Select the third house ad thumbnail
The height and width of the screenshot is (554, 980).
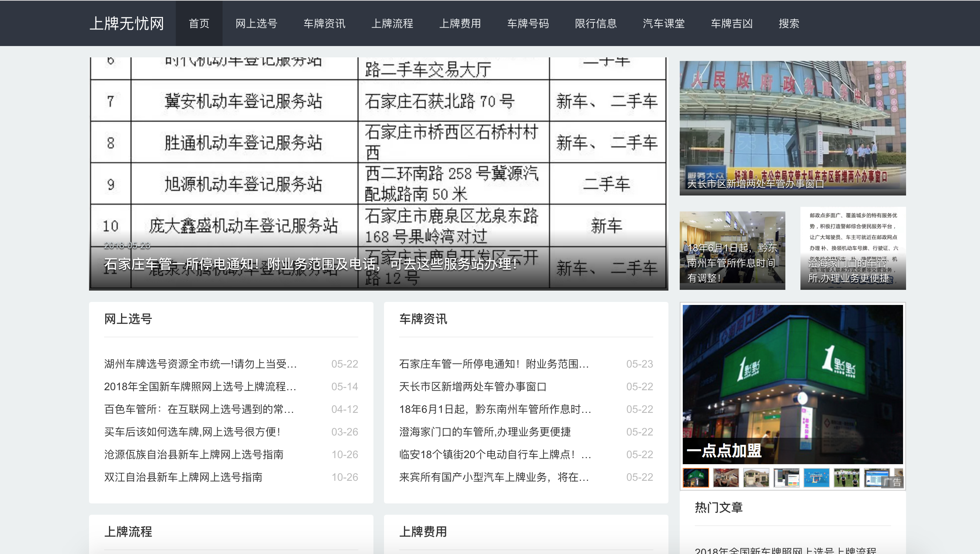tap(756, 478)
